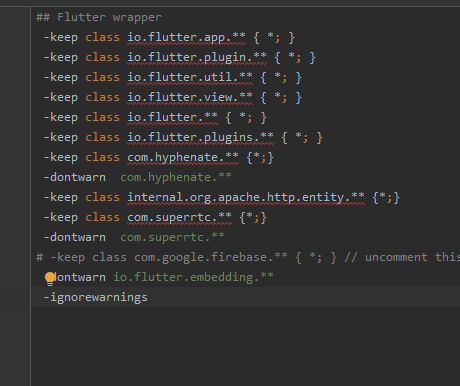The height and width of the screenshot is (386, 460).
Task: Click 'io.flutter.embedding.**' in dontwarn line
Action: (x=193, y=277)
